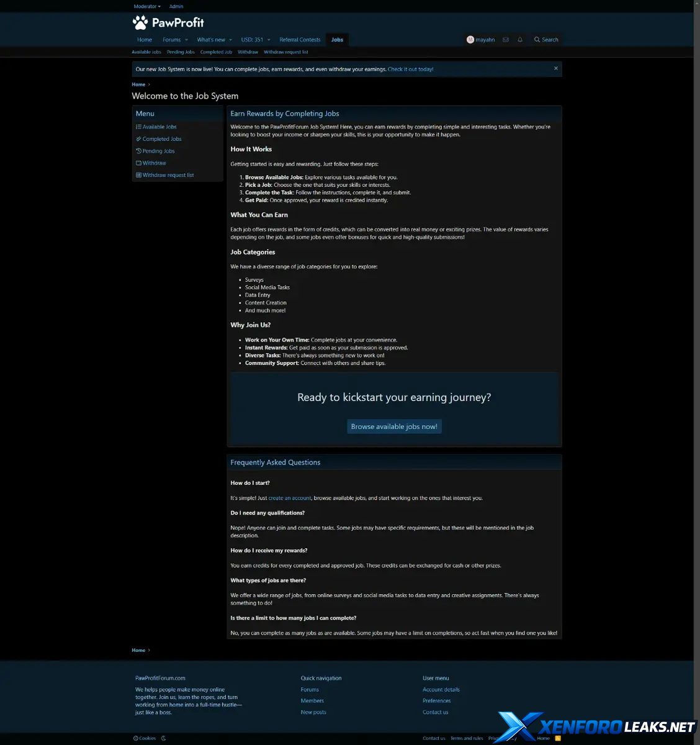The width and height of the screenshot is (700, 745).
Task: Click the RSS feed icon in footer
Action: (x=558, y=738)
